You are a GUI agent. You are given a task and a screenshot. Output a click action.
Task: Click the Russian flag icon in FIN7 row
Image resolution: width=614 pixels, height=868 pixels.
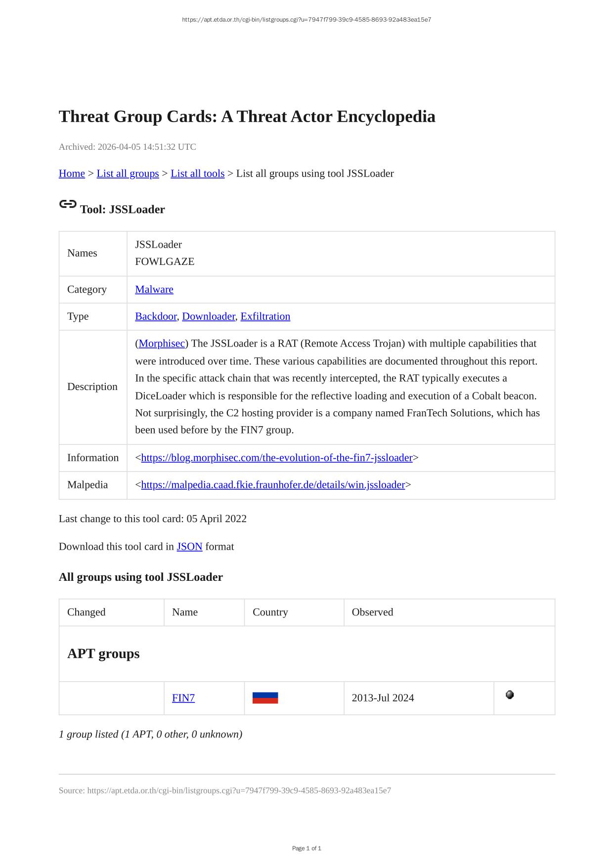(265, 698)
